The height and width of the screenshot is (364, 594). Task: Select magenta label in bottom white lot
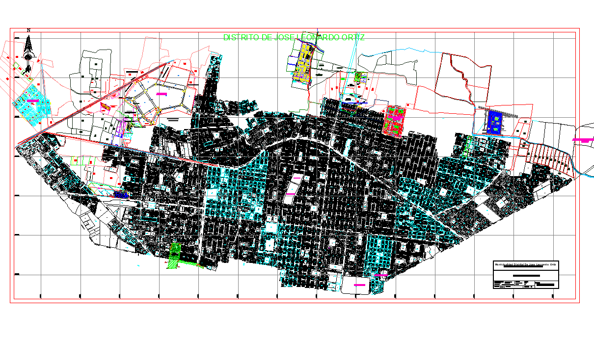pos(359,285)
